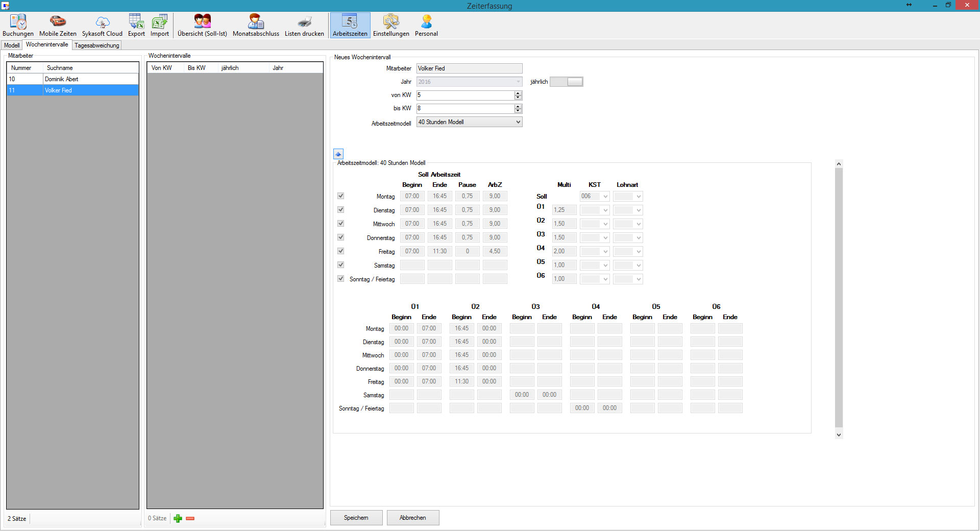Toggle the Samstag checkbox

(340, 265)
